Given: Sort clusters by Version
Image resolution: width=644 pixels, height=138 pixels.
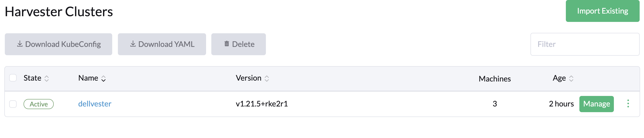Looking at the screenshot, I should pyautogui.click(x=267, y=79).
